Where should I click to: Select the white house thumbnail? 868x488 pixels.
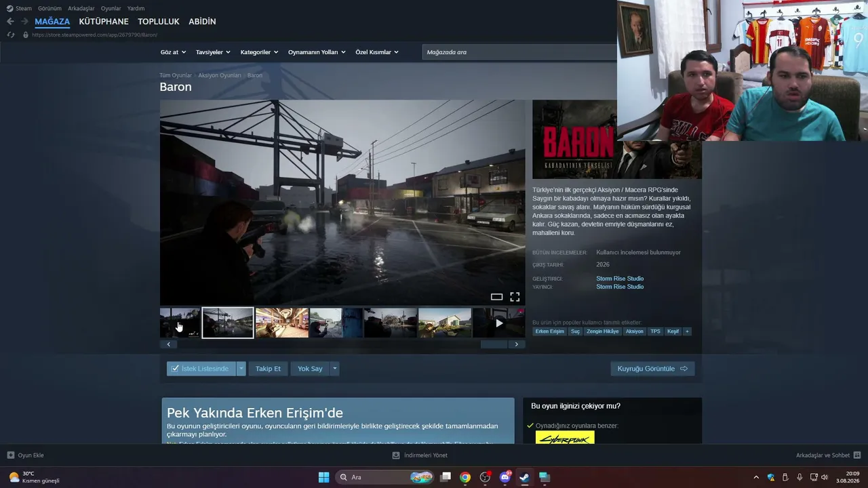tap(445, 323)
